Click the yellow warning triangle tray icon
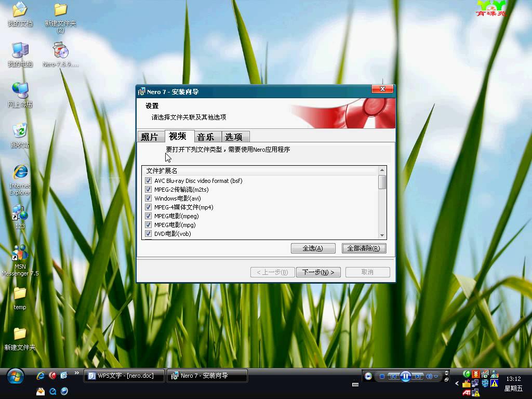Image resolution: width=532 pixels, height=399 pixels. 495,383
